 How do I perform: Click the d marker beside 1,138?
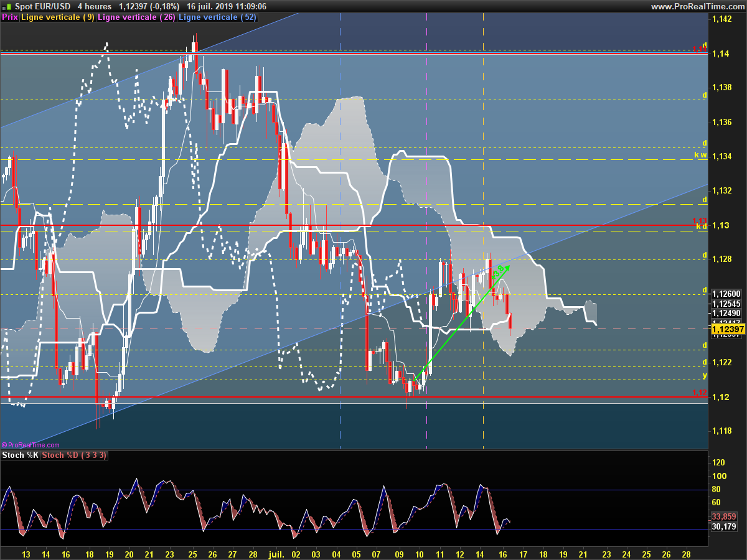[705, 95]
